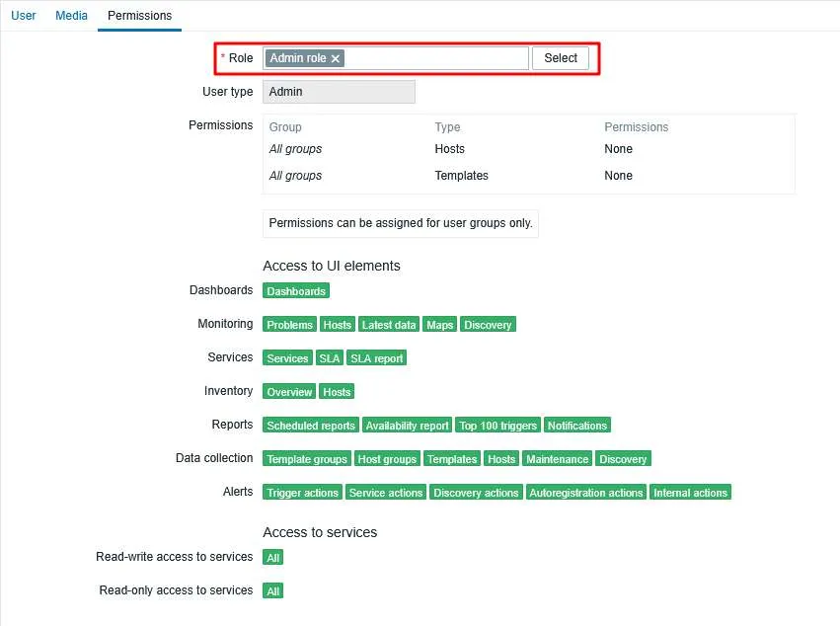Switch to the Media tab
This screenshot has height=626, width=840.
(x=71, y=16)
